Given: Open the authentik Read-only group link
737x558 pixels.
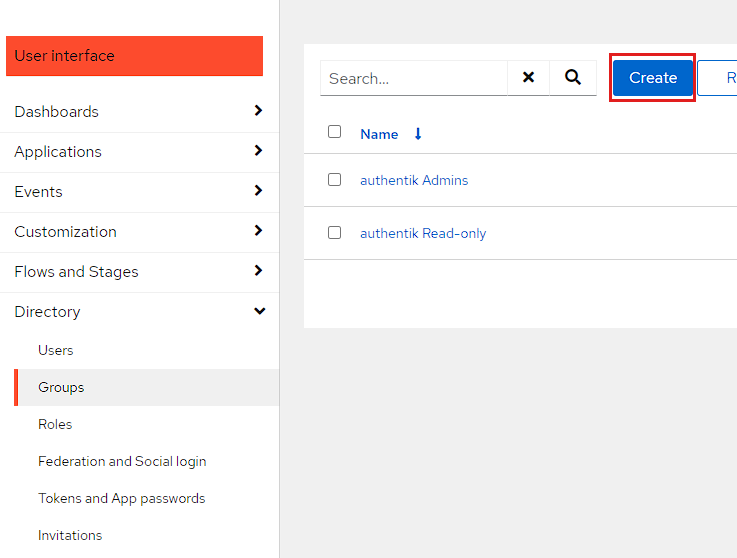Looking at the screenshot, I should coord(423,234).
